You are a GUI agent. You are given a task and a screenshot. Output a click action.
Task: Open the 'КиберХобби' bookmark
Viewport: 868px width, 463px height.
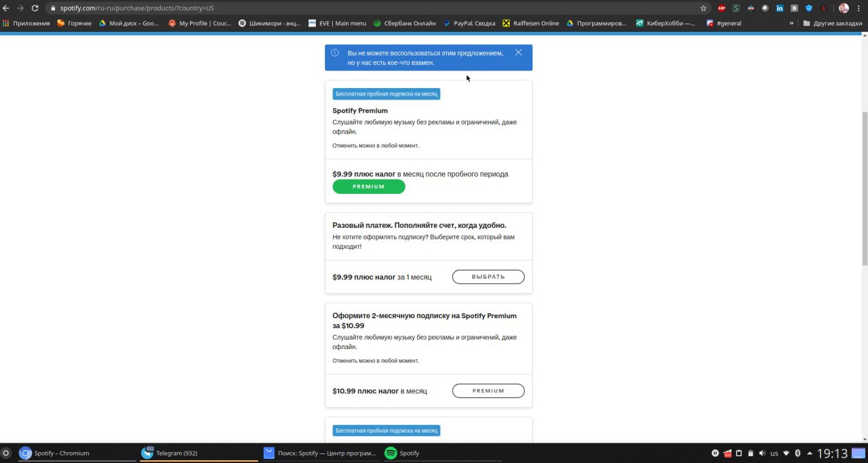[x=666, y=23]
